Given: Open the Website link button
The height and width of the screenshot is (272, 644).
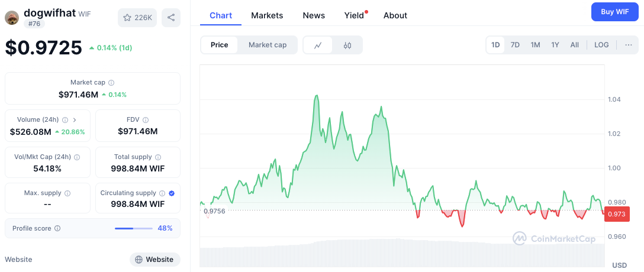Looking at the screenshot, I should click(x=154, y=260).
